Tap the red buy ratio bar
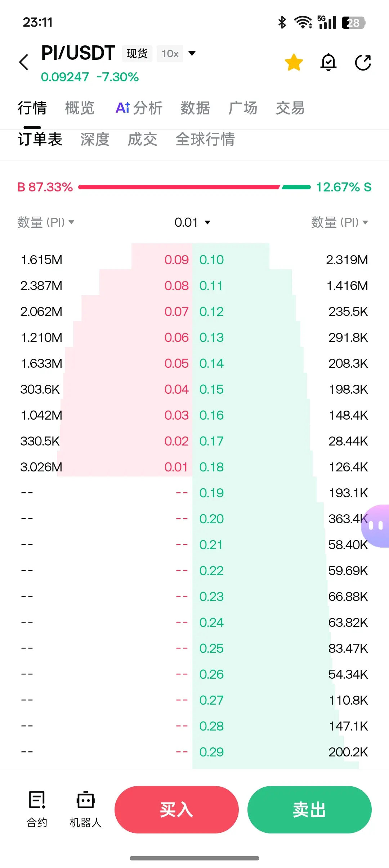 (x=179, y=187)
